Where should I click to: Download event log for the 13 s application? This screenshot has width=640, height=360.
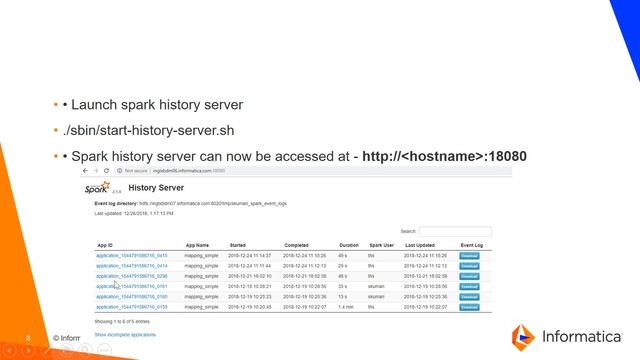point(469,297)
